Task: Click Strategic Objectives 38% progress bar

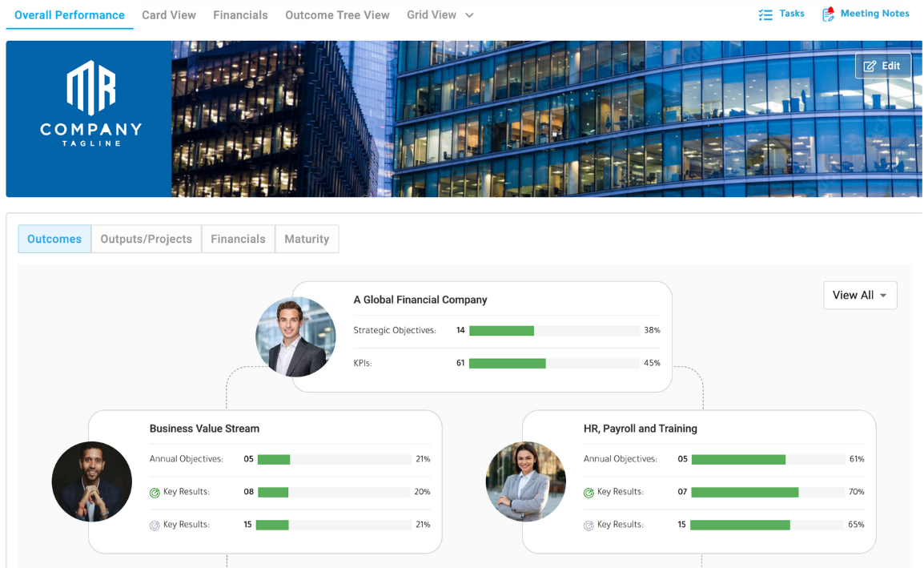Action: tap(554, 331)
